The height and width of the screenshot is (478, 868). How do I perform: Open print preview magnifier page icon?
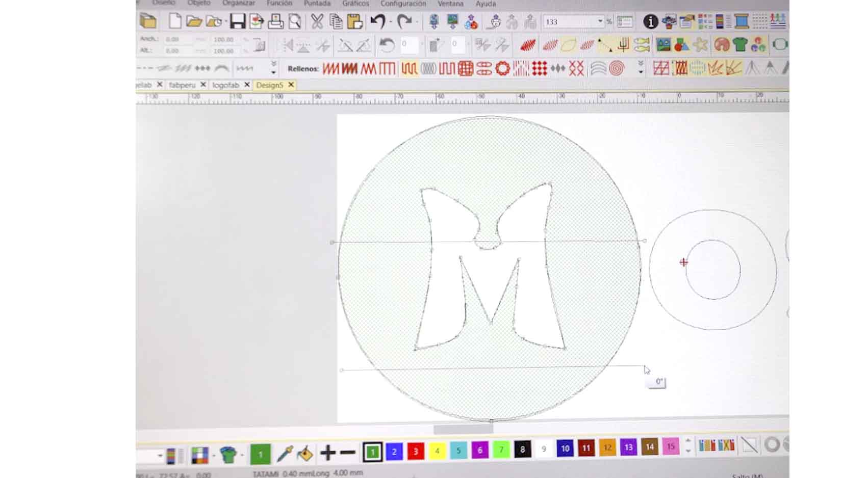295,21
